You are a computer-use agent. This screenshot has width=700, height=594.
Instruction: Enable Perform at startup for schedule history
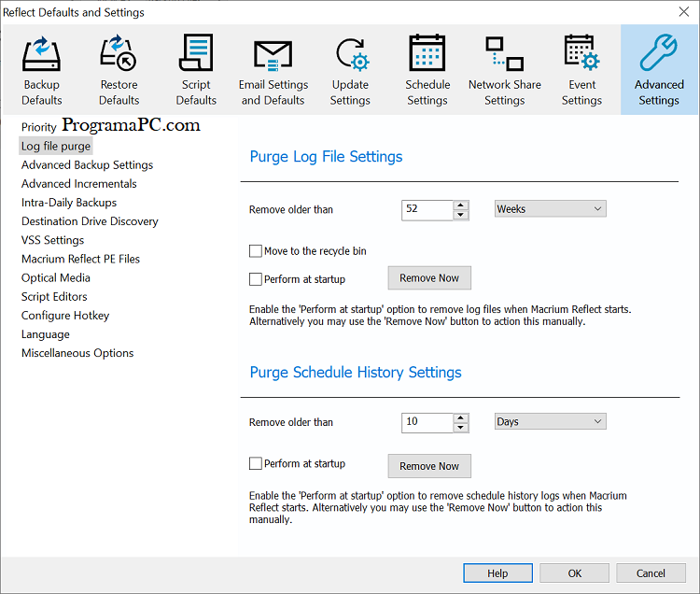point(256,463)
